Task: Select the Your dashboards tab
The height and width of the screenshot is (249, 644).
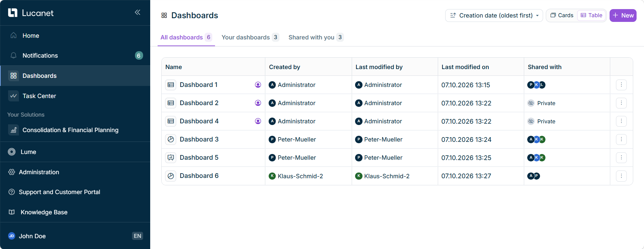Action: pos(250,37)
